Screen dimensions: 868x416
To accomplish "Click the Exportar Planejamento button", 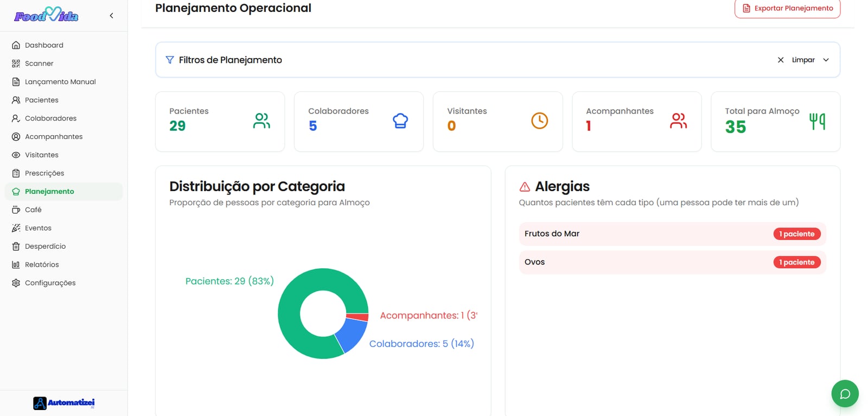I will tap(787, 9).
